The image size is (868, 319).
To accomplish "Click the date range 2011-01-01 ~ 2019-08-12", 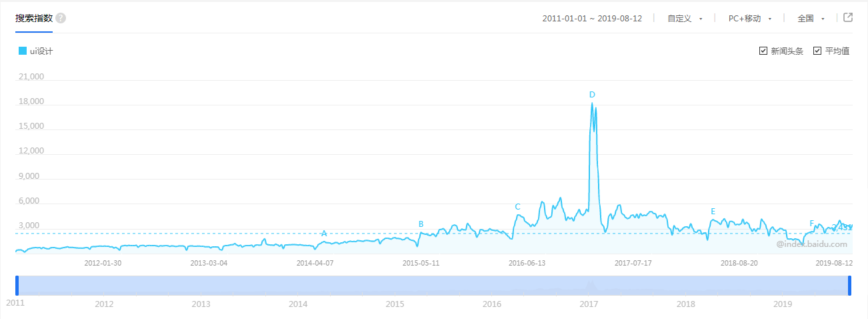I will 592,19.
